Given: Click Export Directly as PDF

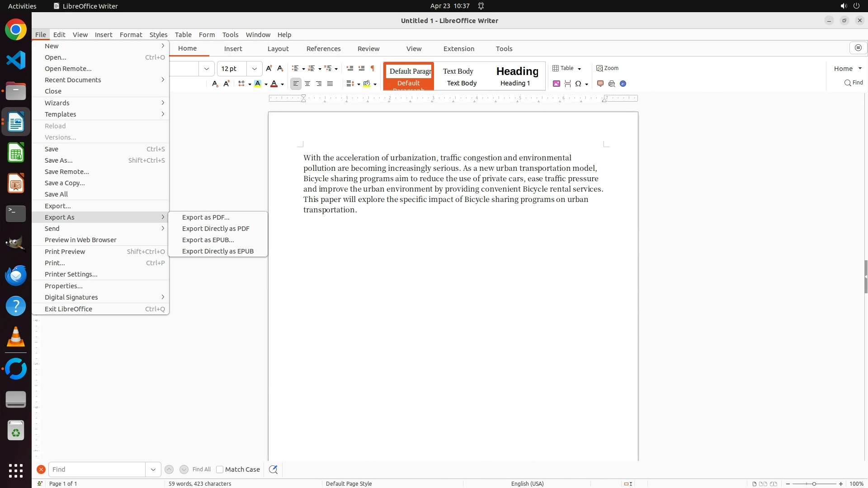Looking at the screenshot, I should 216,229.
